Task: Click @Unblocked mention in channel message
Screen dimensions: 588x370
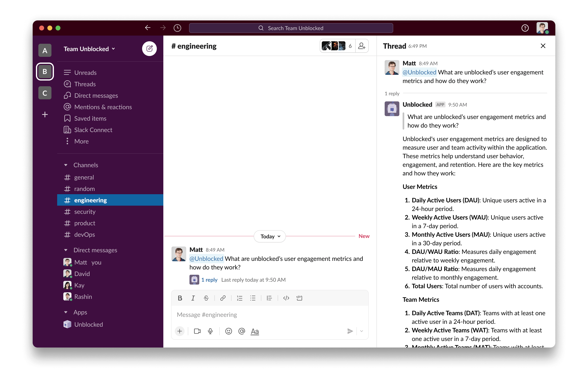Action: (x=206, y=259)
